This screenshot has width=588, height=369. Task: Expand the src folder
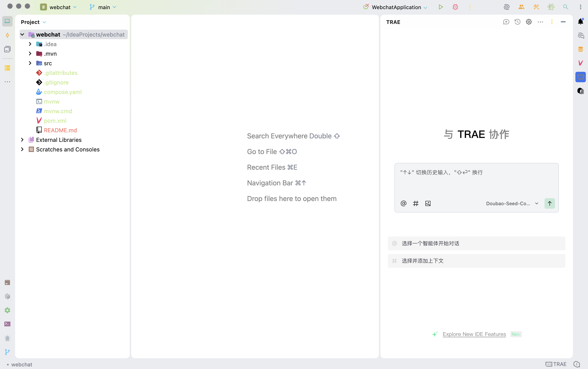pyautogui.click(x=30, y=63)
